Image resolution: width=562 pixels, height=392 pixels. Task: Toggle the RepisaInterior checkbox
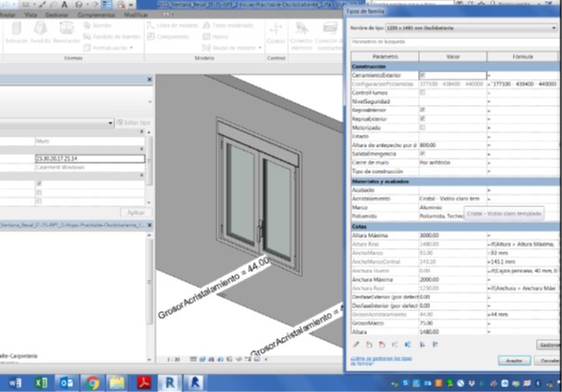pos(423,110)
